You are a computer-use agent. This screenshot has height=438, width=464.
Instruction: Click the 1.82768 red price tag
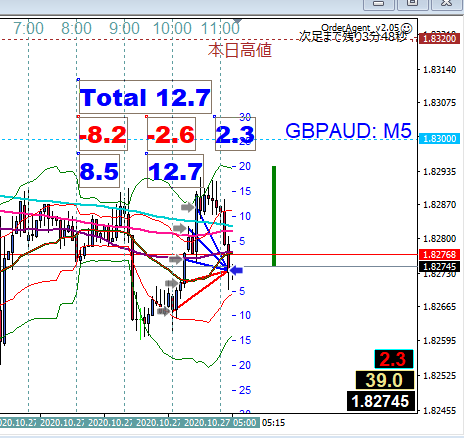point(440,255)
